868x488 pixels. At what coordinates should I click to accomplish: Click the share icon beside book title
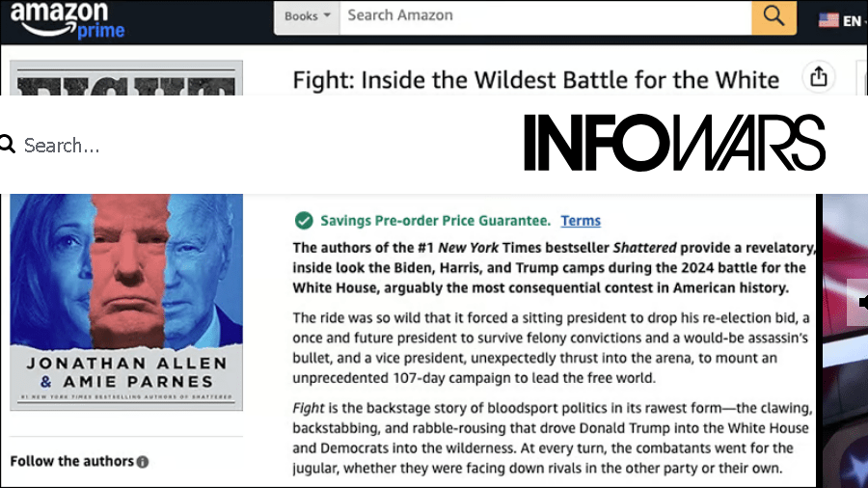point(819,77)
